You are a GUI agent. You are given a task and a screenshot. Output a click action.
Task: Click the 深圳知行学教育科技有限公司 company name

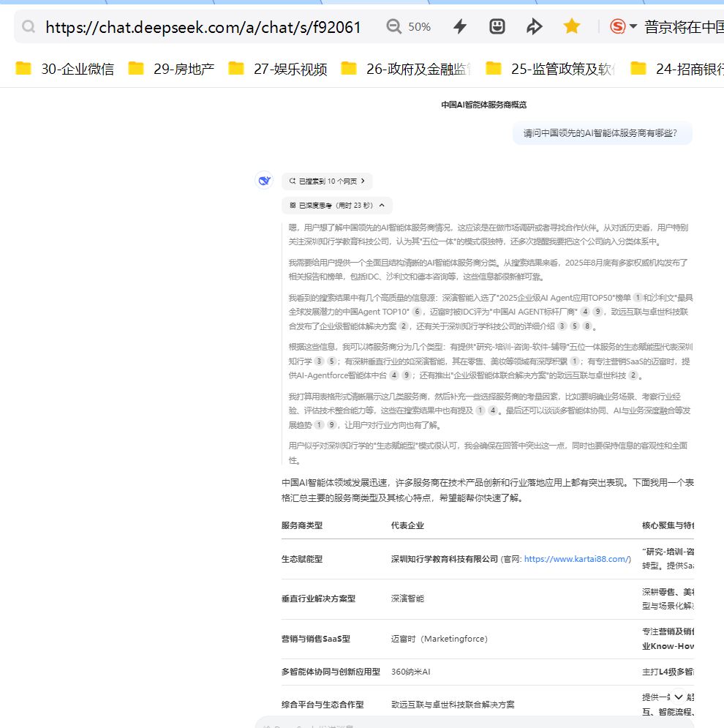coord(444,559)
